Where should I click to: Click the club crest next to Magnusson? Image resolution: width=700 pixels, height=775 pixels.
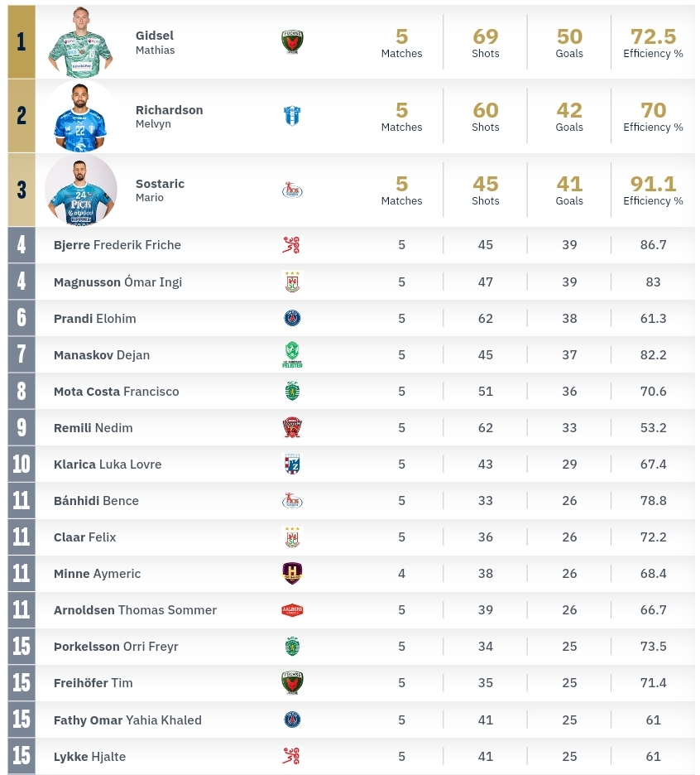(292, 282)
